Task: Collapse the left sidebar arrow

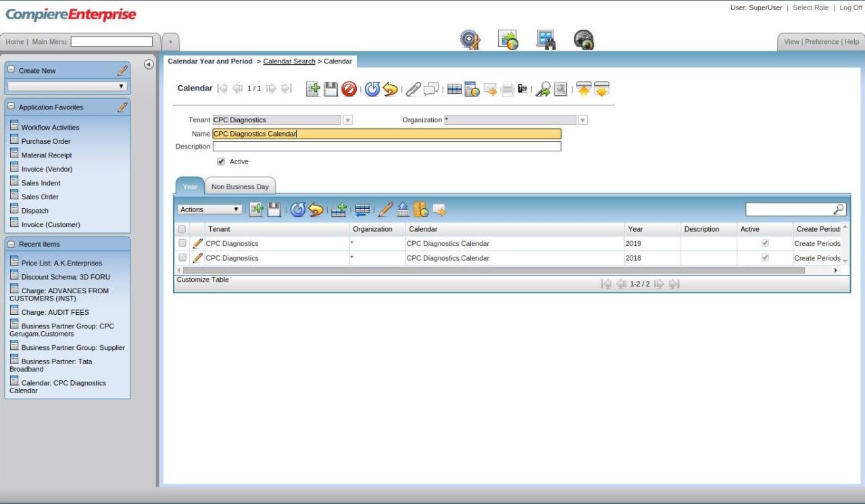Action: point(149,64)
